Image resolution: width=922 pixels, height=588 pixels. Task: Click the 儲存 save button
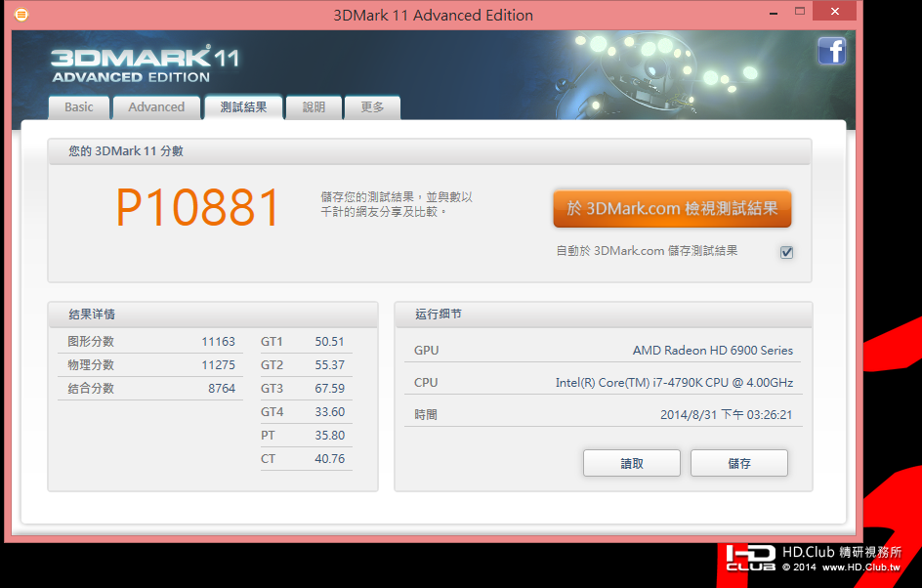coord(739,463)
